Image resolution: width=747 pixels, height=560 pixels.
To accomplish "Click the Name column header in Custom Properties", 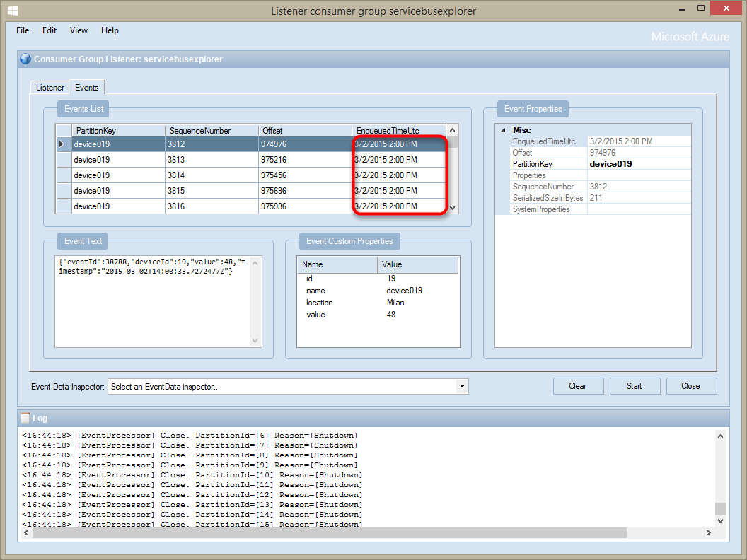I will (337, 264).
